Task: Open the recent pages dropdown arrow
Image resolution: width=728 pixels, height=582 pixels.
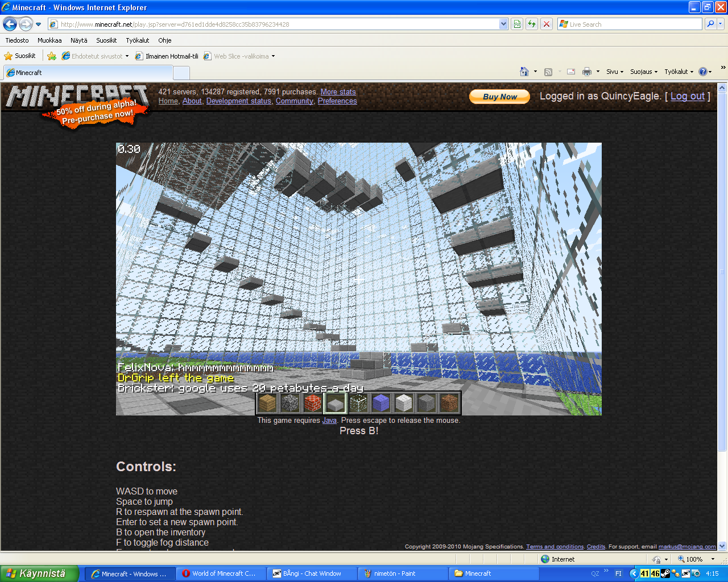Action: point(38,24)
